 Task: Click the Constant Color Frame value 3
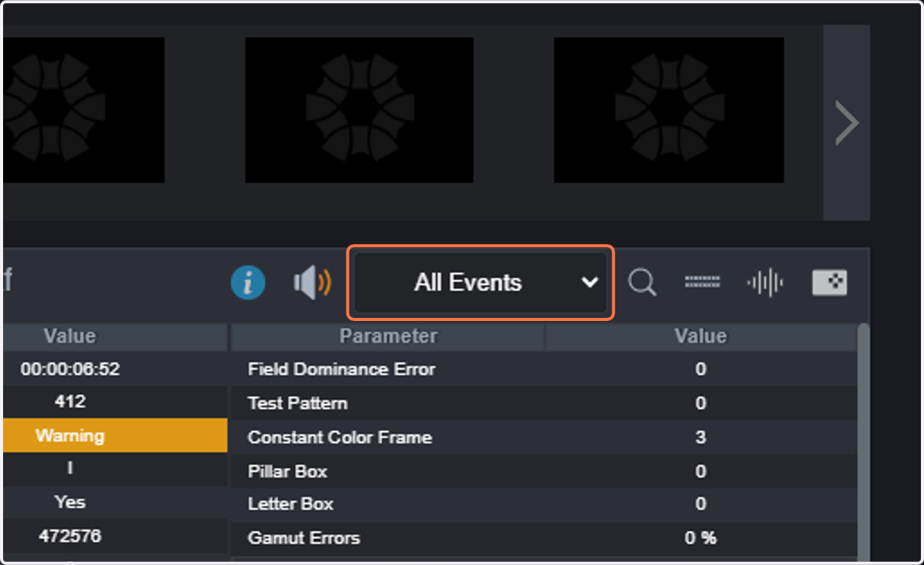(x=701, y=437)
